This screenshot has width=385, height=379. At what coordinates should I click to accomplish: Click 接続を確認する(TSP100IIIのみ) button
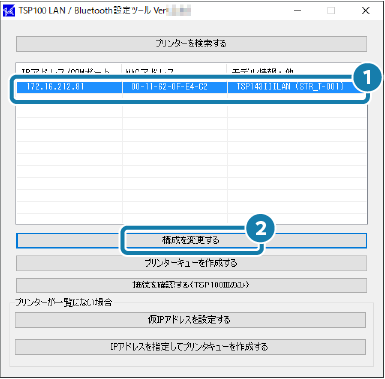point(191,286)
